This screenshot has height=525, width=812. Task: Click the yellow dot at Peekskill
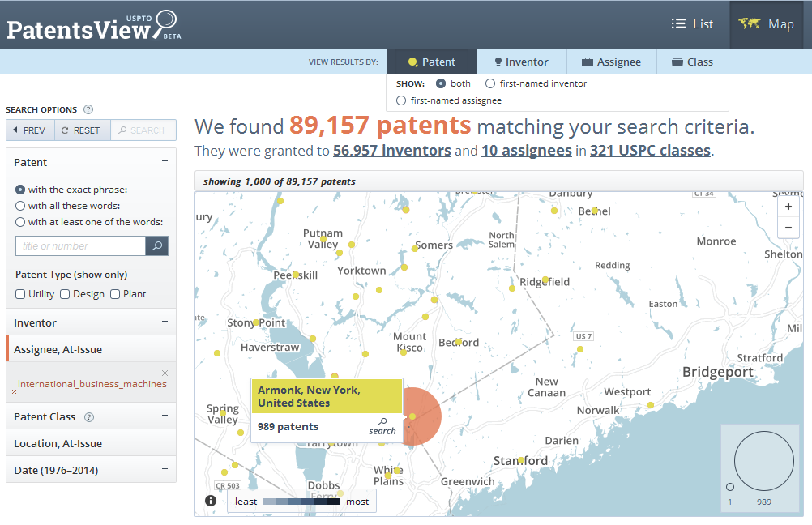click(x=297, y=275)
